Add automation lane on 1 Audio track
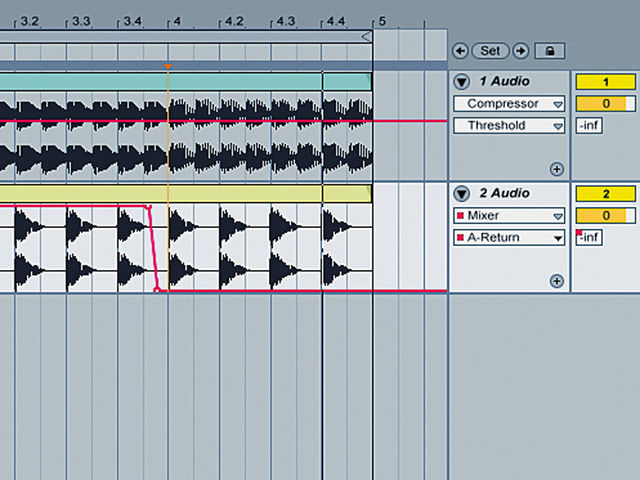Screen dimensions: 640x480 pos(557,169)
